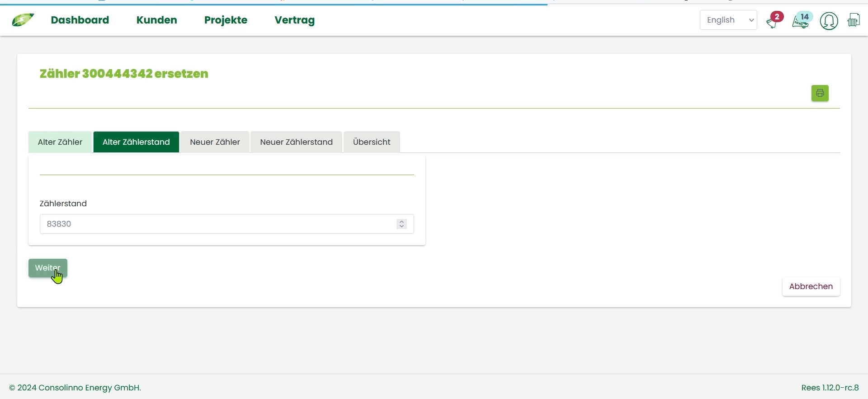868x399 pixels.
Task: Click the Zählerstand number input field
Action: pyautogui.click(x=217, y=224)
